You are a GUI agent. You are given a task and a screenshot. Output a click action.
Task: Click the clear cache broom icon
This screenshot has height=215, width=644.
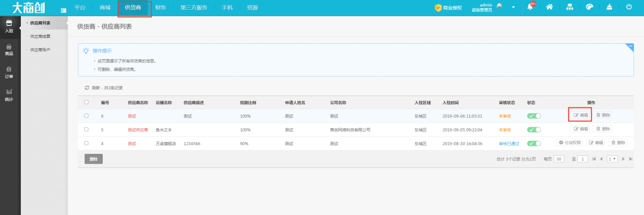click(609, 8)
